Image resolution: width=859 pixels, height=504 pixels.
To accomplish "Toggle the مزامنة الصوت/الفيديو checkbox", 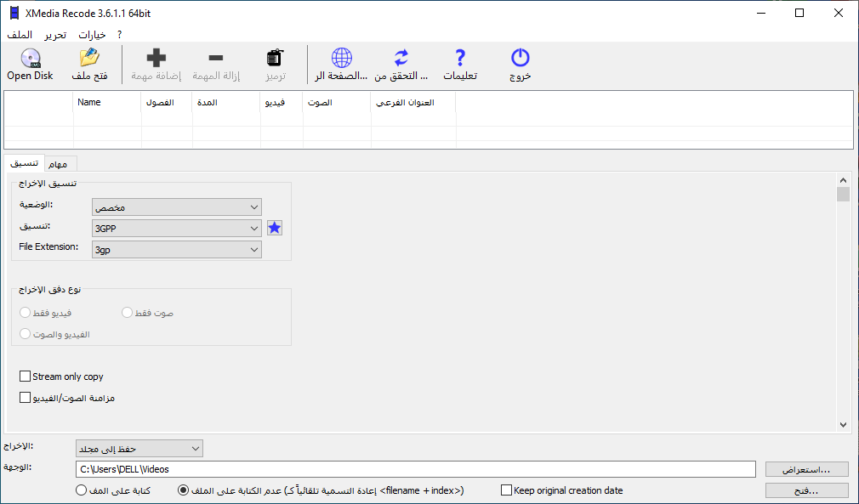I will [x=25, y=398].
